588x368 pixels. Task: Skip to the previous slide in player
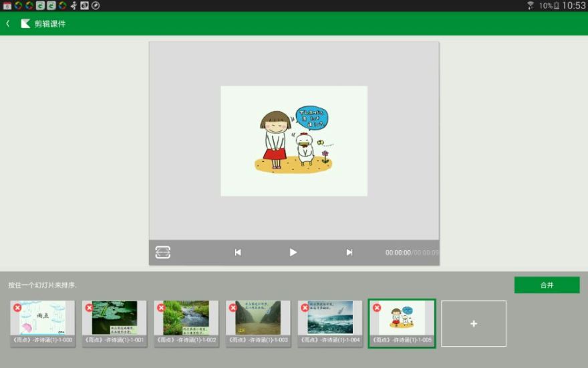coord(238,252)
